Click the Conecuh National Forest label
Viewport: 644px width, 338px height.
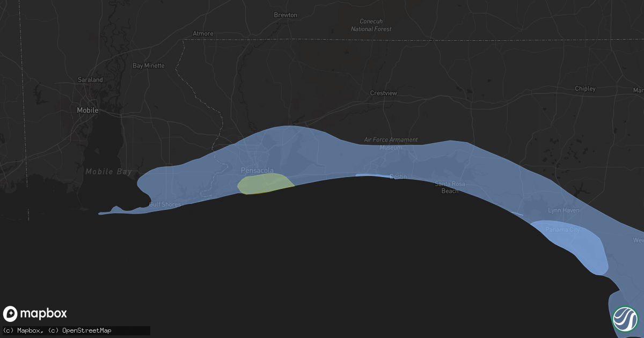tap(371, 25)
